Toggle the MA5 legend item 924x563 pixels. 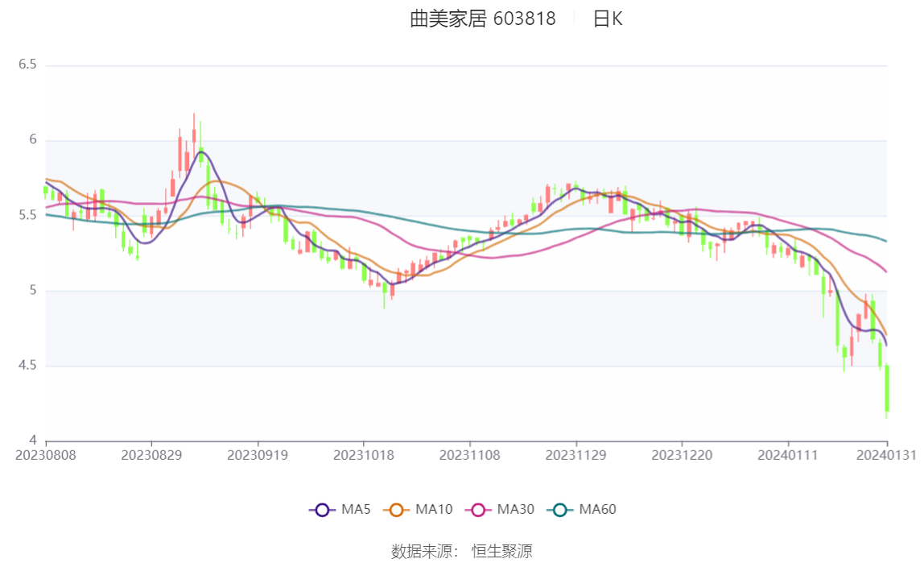[x=340, y=509]
